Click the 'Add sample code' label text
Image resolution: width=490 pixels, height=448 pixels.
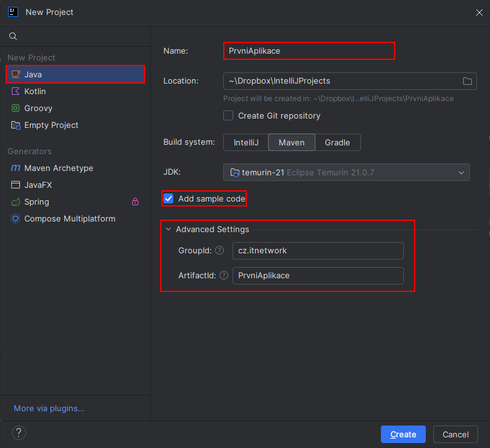click(x=211, y=198)
